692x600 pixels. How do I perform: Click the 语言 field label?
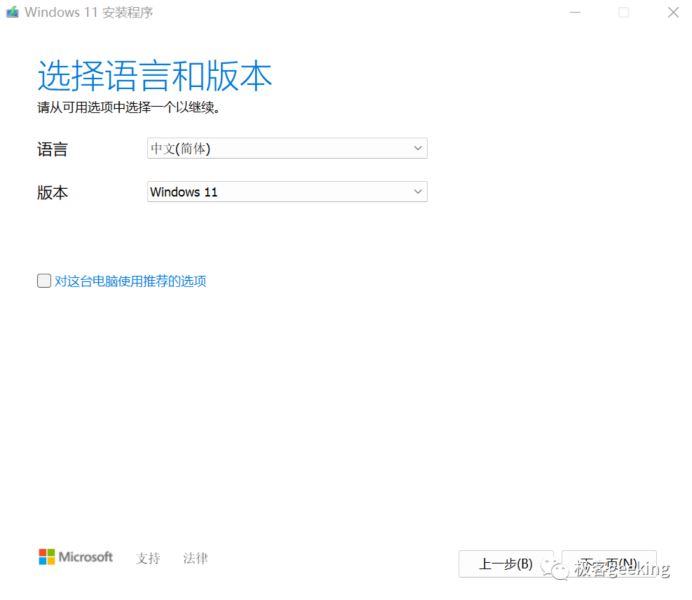point(52,149)
